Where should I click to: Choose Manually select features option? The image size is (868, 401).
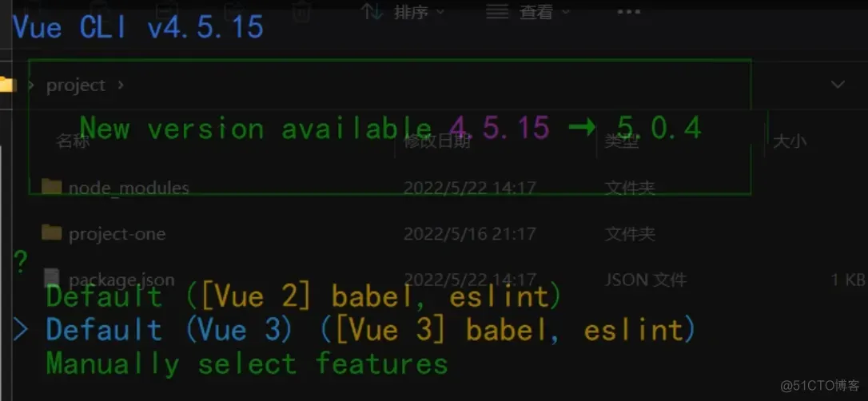[246, 364]
